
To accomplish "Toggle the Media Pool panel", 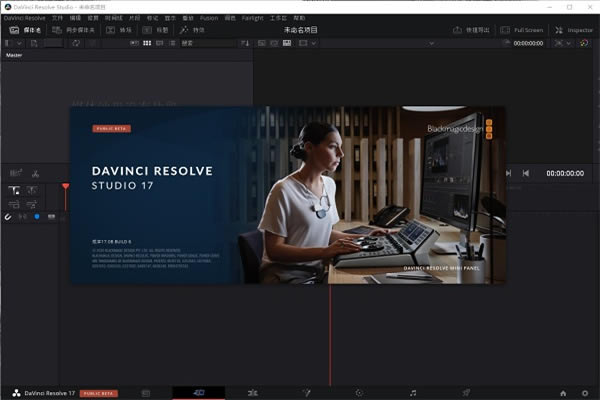I will 26,31.
